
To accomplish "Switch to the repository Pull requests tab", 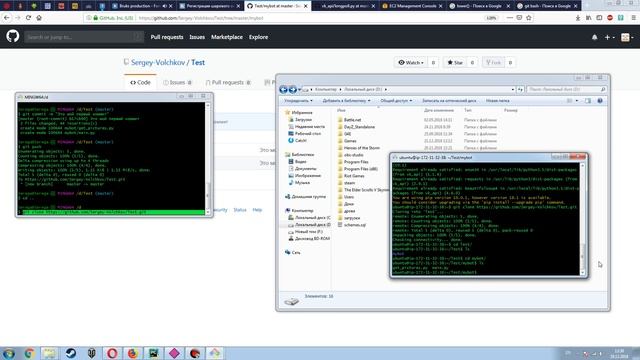I will pos(228,82).
